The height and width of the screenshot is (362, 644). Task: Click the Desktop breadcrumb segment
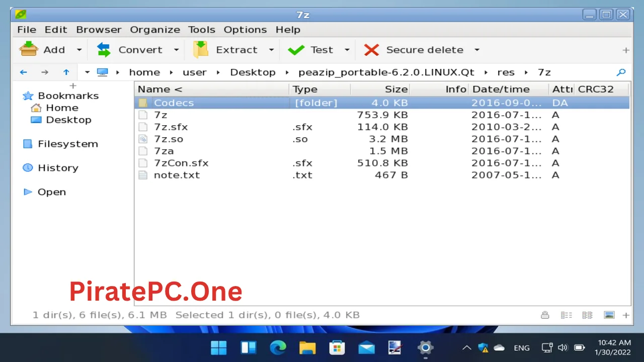tap(253, 72)
